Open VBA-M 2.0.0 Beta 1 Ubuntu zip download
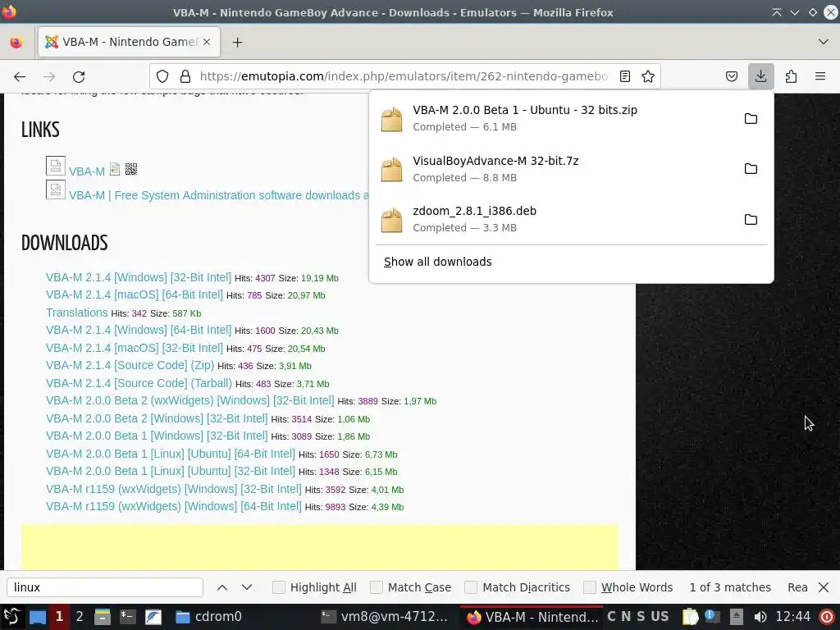840x630 pixels. (555, 118)
